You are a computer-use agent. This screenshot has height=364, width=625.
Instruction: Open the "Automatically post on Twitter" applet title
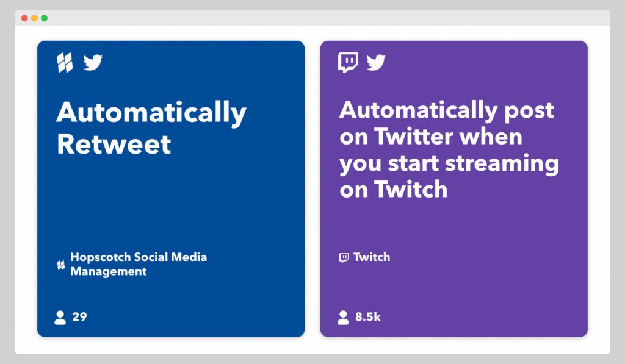[x=449, y=150]
